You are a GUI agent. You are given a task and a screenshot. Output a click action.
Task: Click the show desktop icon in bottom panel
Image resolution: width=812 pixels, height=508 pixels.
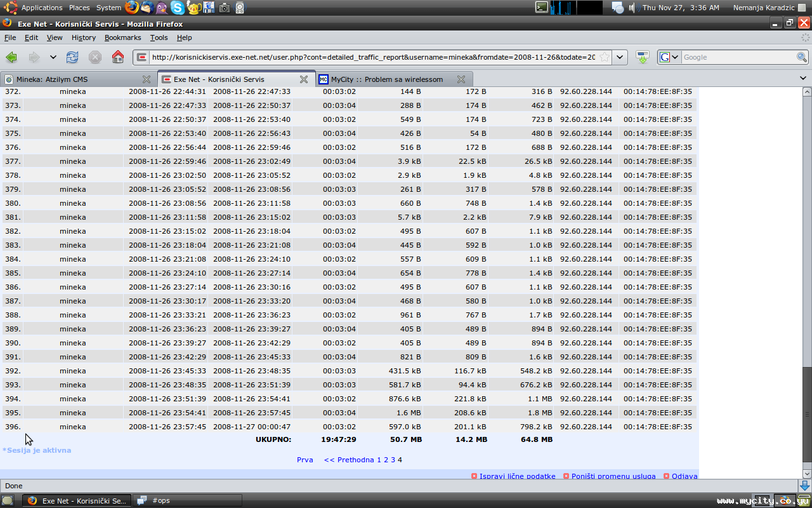click(8, 500)
